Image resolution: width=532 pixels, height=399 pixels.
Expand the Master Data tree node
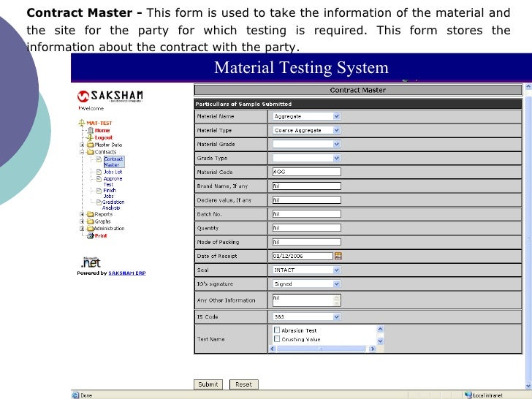pyautogui.click(x=82, y=145)
